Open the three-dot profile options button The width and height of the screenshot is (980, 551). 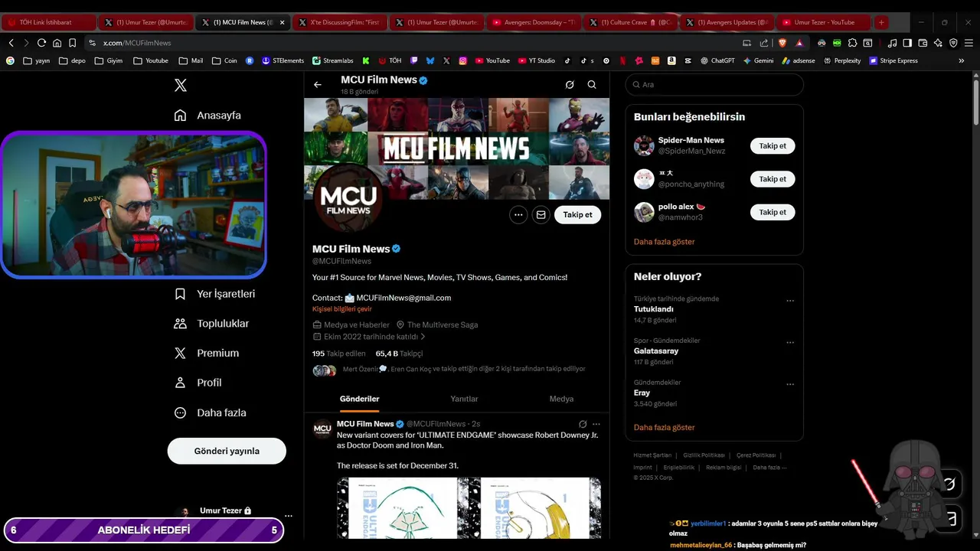point(518,215)
